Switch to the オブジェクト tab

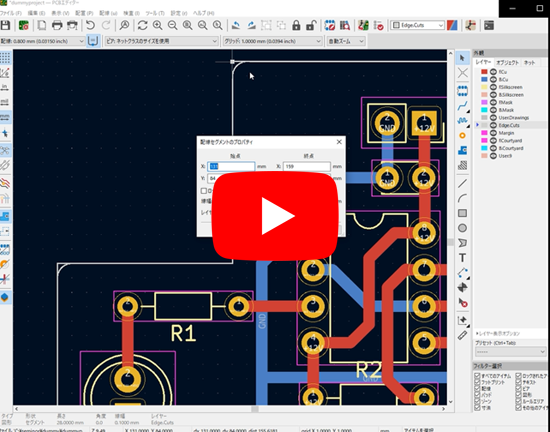[x=507, y=62]
